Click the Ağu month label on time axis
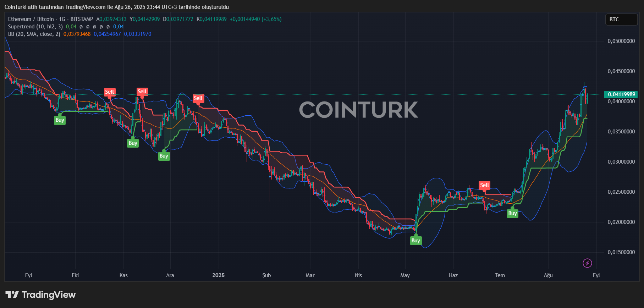Viewport: 644px width, 308px height. (548, 275)
